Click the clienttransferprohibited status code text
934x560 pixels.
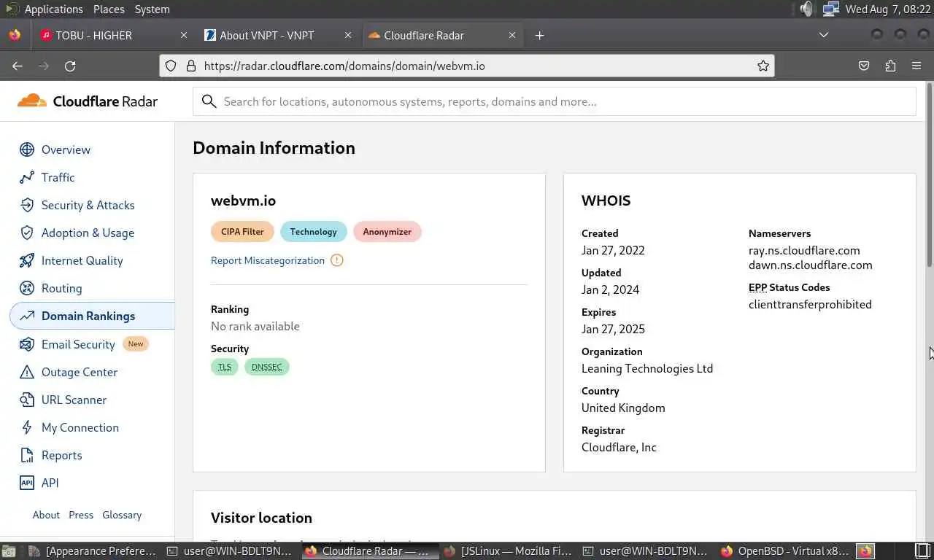[x=810, y=304]
